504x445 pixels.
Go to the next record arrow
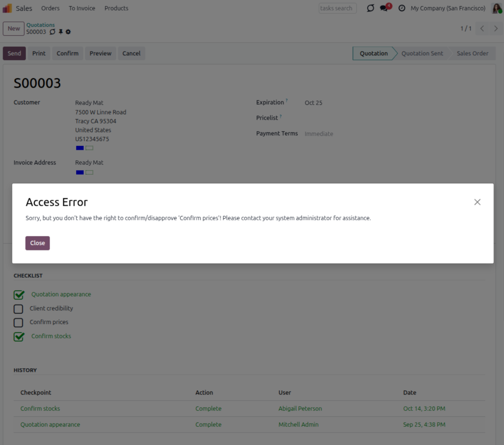coord(496,29)
